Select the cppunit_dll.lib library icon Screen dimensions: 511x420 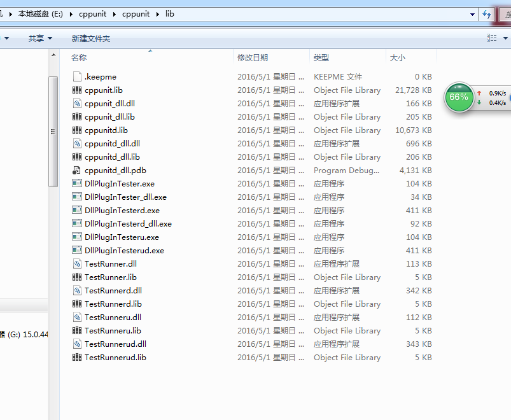(77, 116)
